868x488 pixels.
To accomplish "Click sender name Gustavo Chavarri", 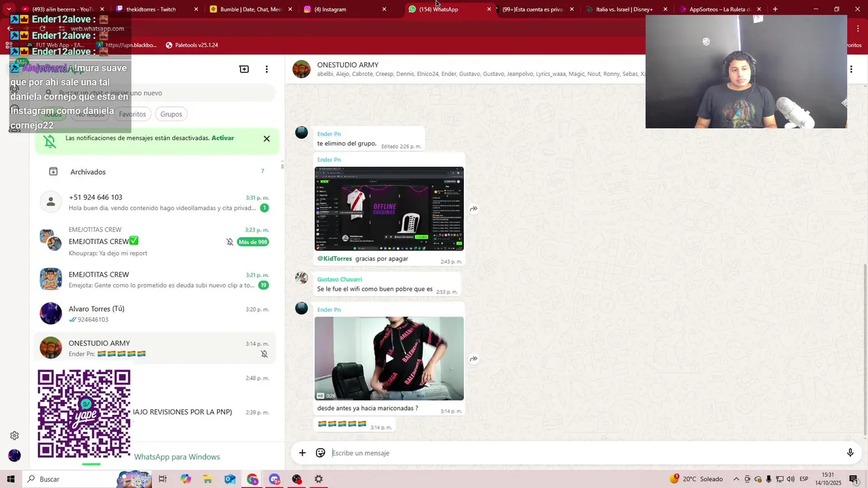I will click(x=339, y=279).
